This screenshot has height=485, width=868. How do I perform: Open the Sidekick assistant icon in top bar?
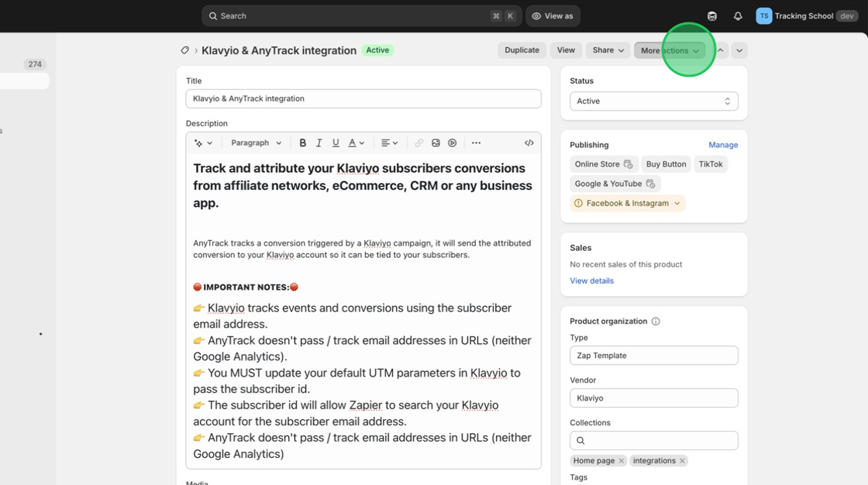pos(712,16)
